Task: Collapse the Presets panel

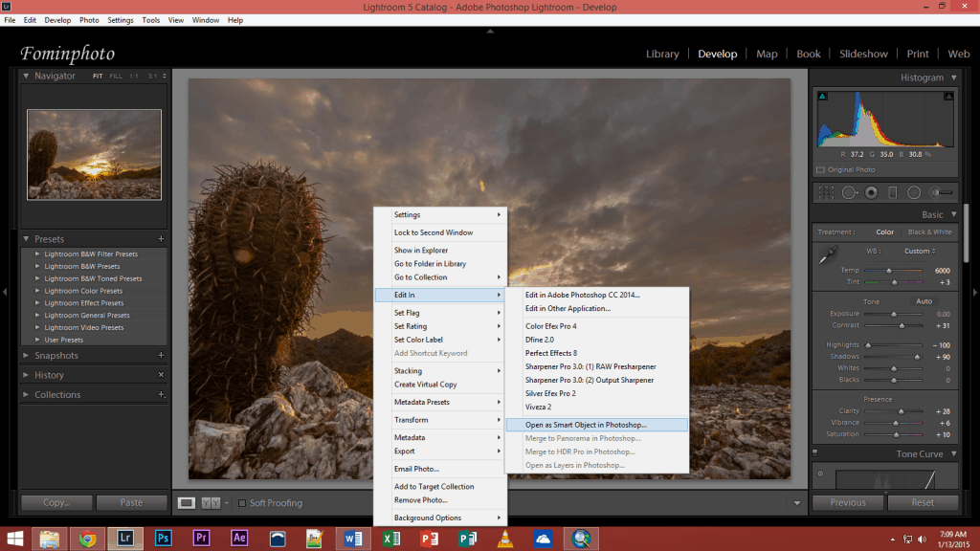Action: (x=26, y=238)
